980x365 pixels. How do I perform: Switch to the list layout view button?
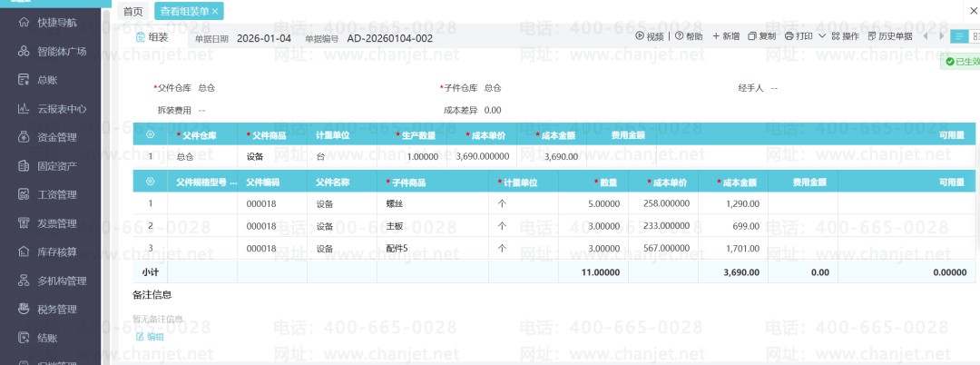[959, 37]
